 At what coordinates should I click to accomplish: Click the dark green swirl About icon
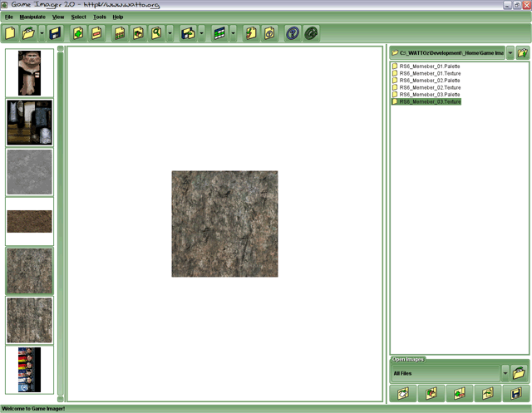(x=311, y=33)
